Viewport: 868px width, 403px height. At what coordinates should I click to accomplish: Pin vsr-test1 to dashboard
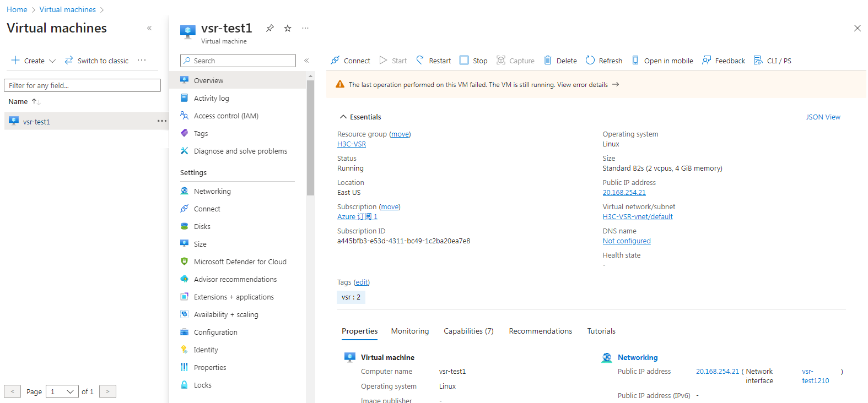pos(270,28)
